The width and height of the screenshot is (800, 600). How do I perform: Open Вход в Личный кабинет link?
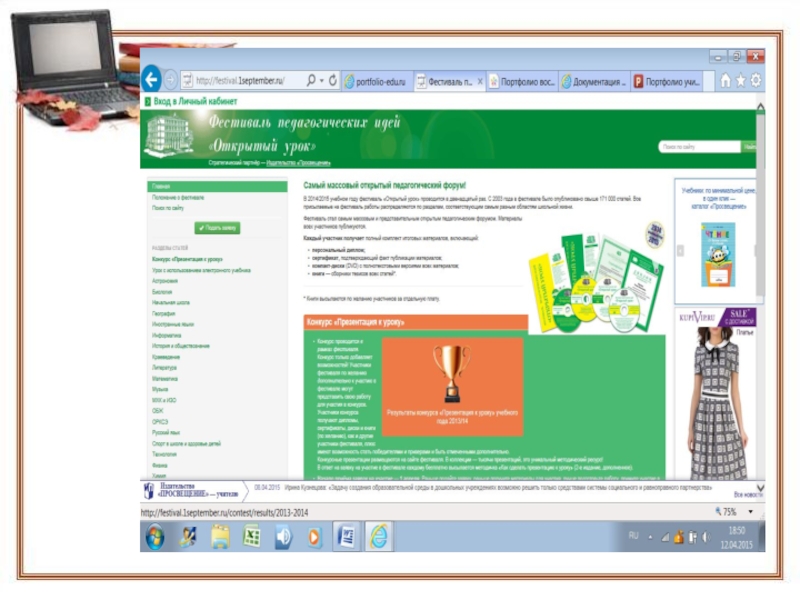(x=195, y=101)
